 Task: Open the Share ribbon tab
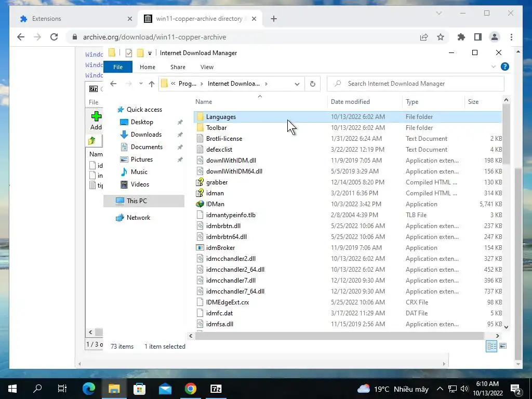point(178,67)
